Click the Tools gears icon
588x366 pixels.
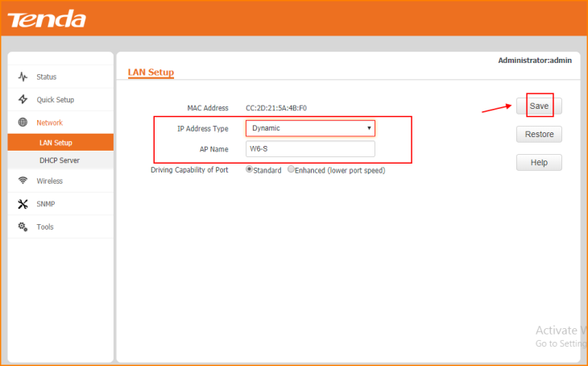click(23, 227)
